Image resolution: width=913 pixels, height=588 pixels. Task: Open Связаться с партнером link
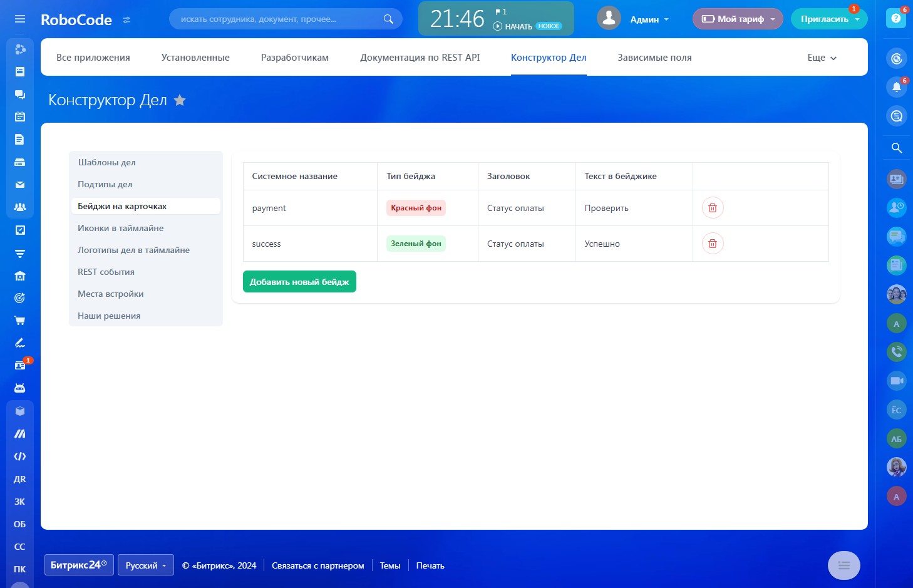tap(317, 565)
